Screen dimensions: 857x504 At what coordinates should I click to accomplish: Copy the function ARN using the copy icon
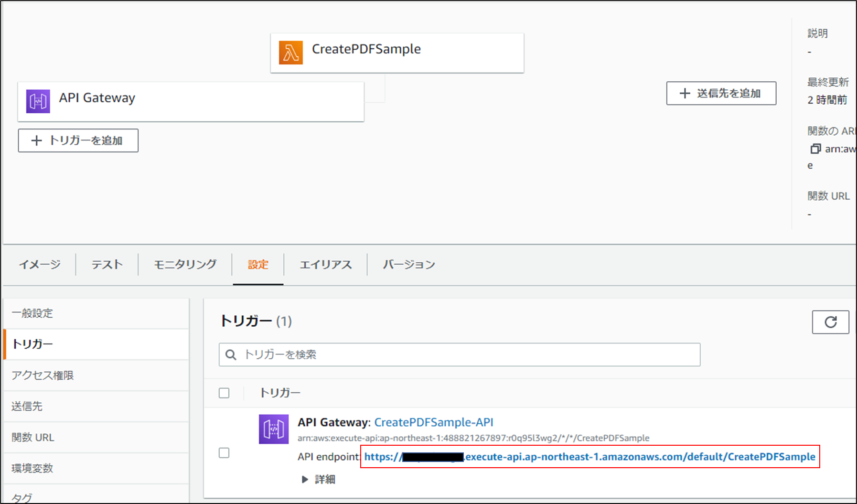point(815,149)
